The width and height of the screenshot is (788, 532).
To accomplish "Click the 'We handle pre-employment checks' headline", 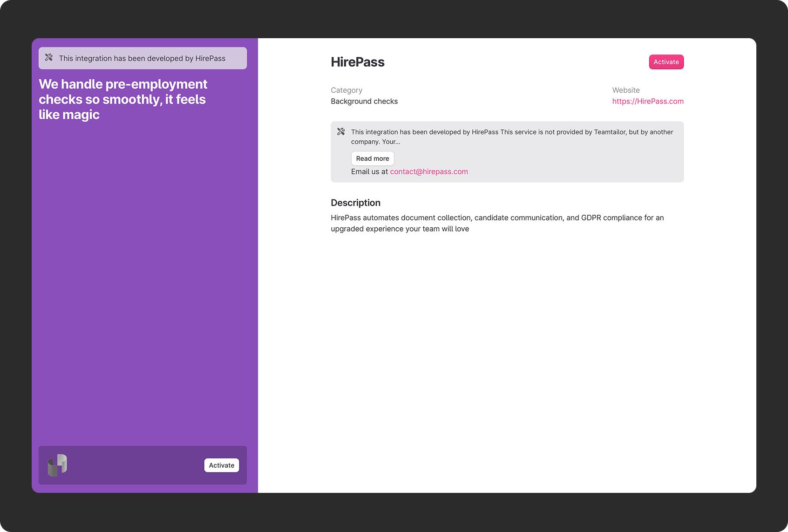I will (123, 99).
